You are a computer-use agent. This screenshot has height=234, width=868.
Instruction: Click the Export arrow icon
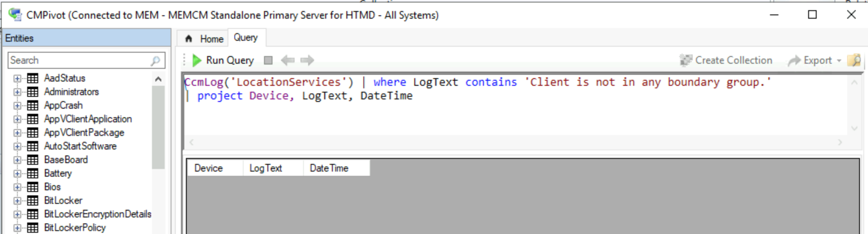pyautogui.click(x=794, y=61)
